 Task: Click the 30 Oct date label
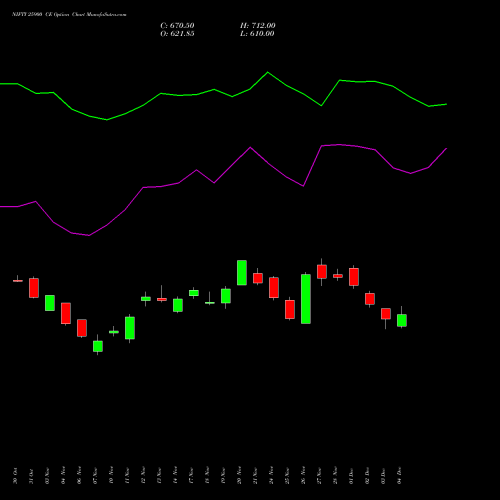15,476
